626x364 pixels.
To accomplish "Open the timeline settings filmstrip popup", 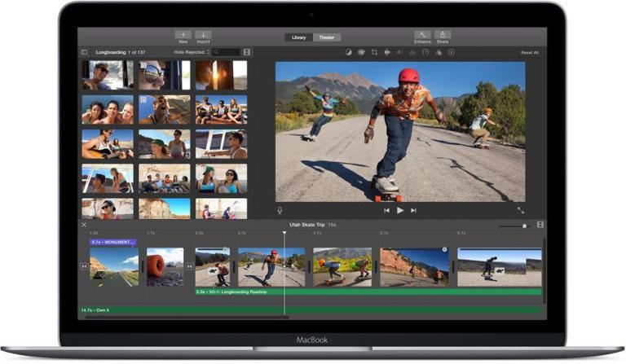I will (540, 225).
